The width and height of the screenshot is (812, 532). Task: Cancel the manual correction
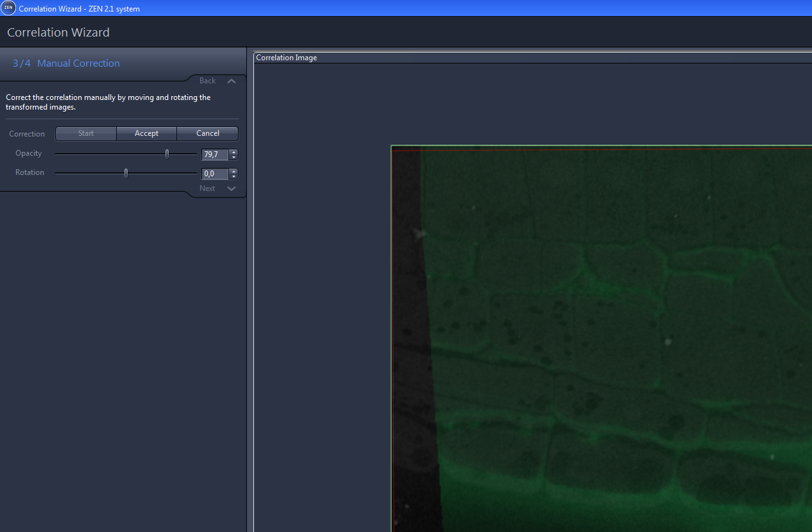click(x=207, y=133)
